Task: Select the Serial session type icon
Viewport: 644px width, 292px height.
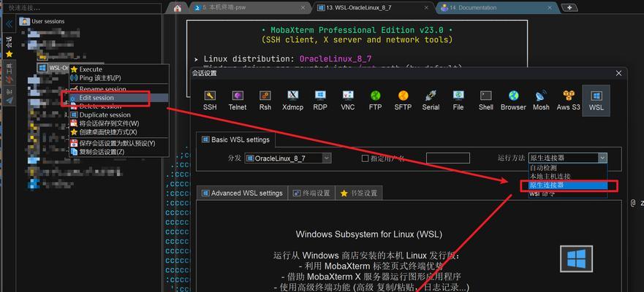Action: point(431,96)
